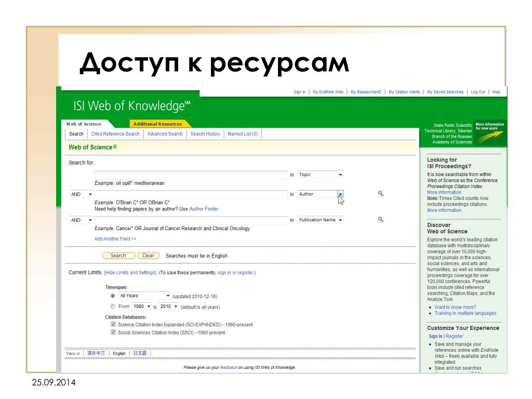The width and height of the screenshot is (532, 399).
Task: Click the Topic search text field
Action: pyautogui.click(x=191, y=175)
